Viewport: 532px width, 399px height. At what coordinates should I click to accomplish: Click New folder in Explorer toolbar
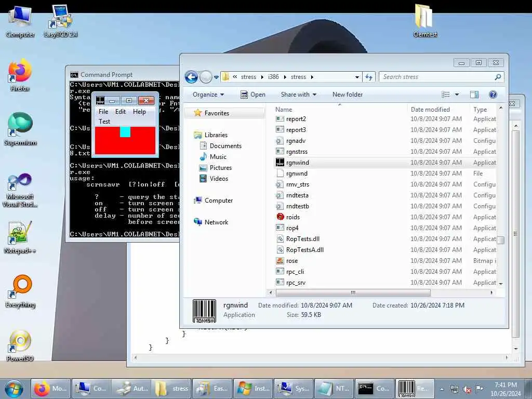(348, 95)
